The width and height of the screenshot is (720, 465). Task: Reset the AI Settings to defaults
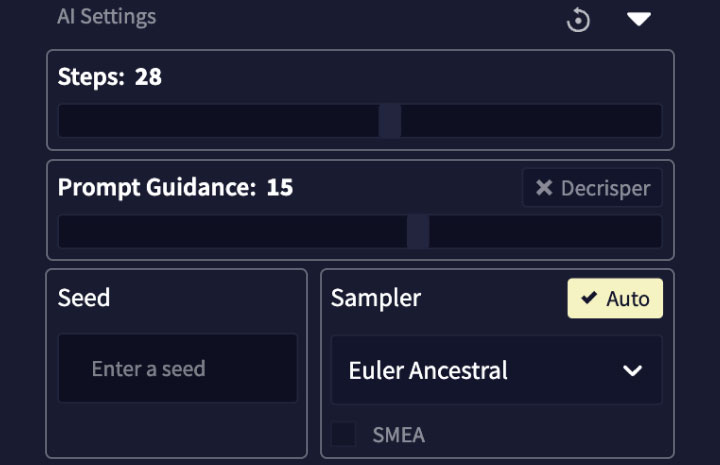coord(578,19)
